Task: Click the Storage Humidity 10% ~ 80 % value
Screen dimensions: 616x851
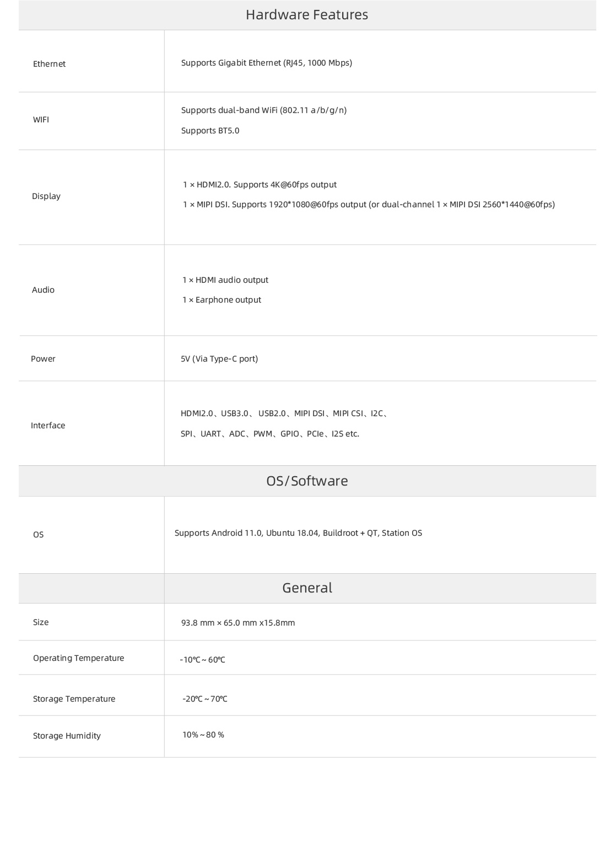Action: 203,735
